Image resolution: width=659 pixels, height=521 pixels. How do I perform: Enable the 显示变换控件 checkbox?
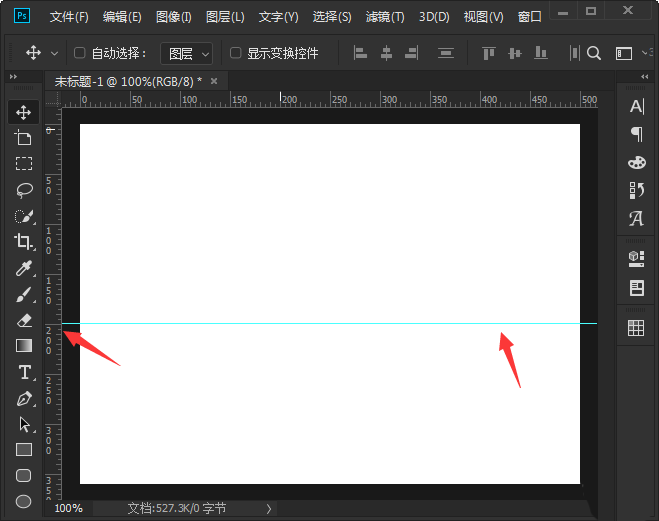click(x=235, y=53)
